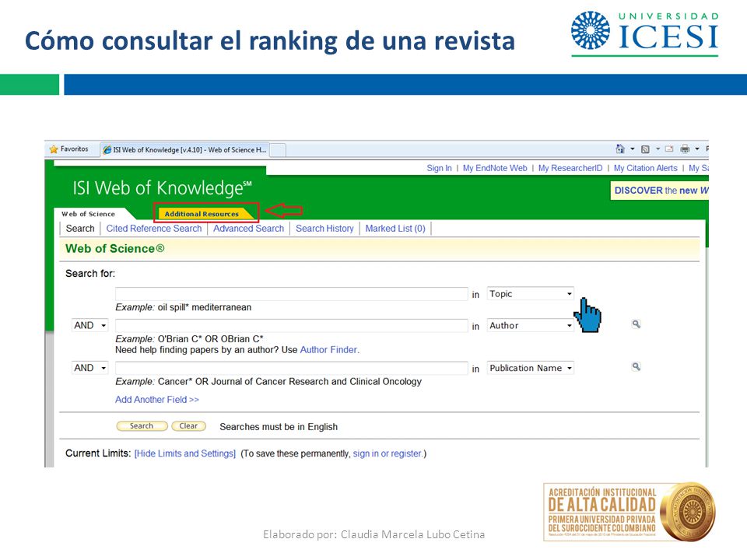Open the search aid magnifier beside Publication Name
This screenshot has height=560, width=747.
pos(636,366)
